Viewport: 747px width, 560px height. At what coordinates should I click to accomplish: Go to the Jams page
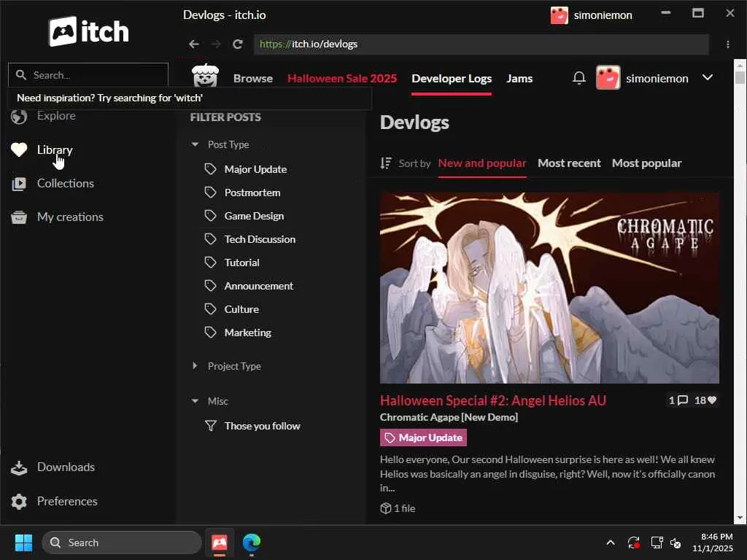[519, 79]
